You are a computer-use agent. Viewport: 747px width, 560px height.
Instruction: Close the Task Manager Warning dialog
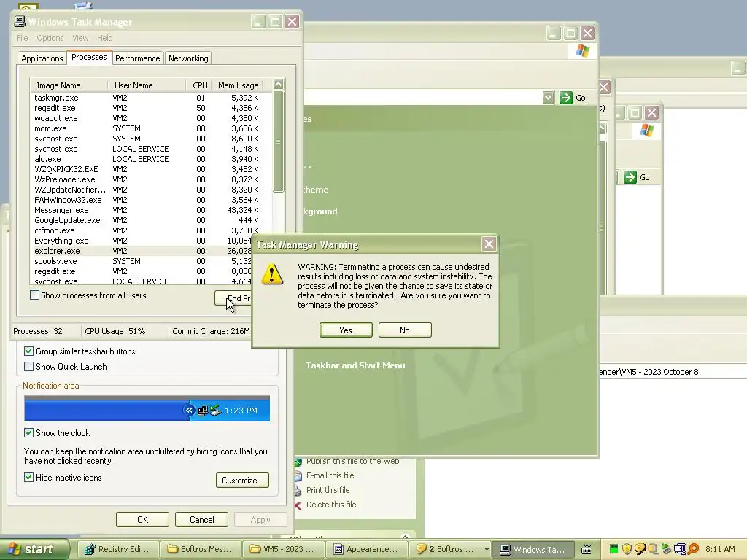tap(489, 244)
